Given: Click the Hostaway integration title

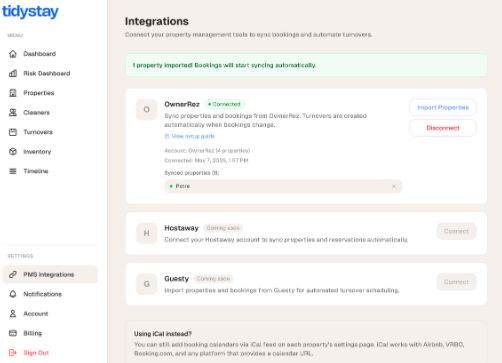Looking at the screenshot, I should pos(181,228).
